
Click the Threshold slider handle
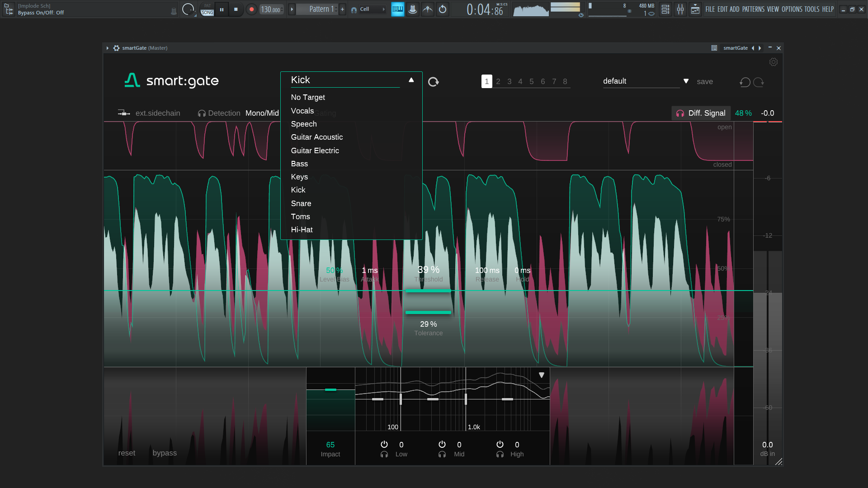click(x=428, y=291)
